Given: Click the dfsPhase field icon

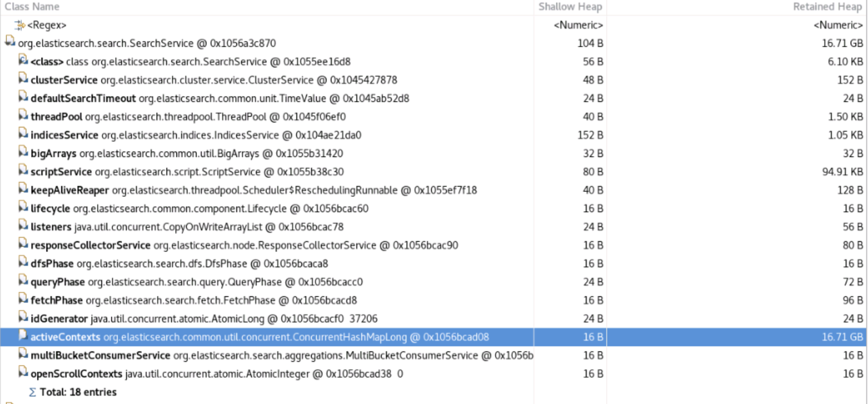Looking at the screenshot, I should click(23, 262).
